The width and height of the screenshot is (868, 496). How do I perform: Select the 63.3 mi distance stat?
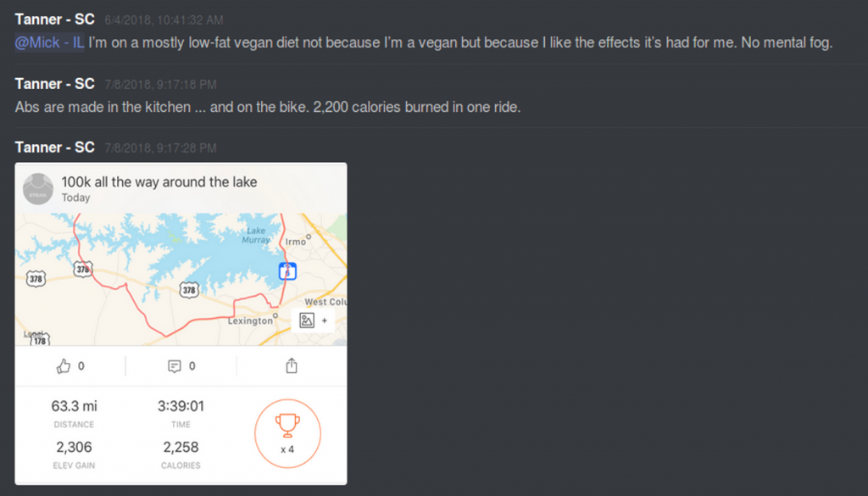tap(73, 406)
